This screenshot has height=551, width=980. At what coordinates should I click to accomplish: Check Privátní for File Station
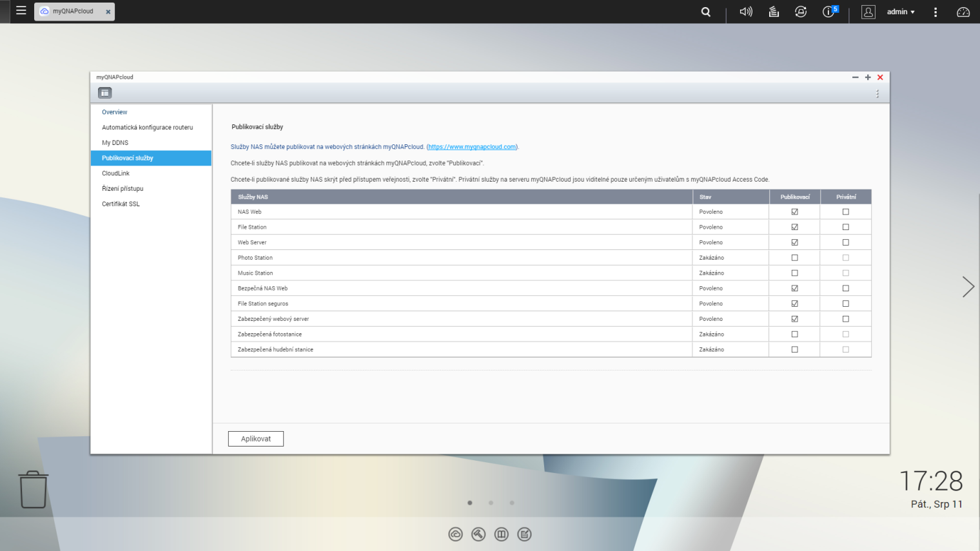click(846, 227)
